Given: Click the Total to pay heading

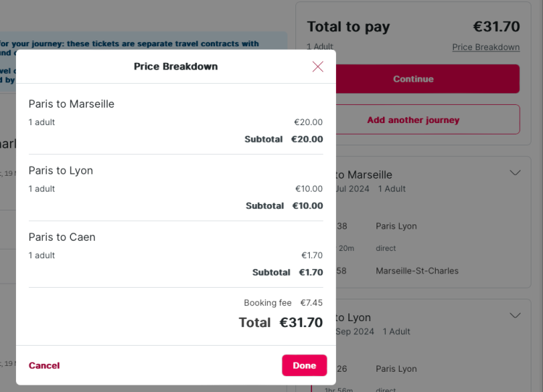Looking at the screenshot, I should tap(348, 27).
